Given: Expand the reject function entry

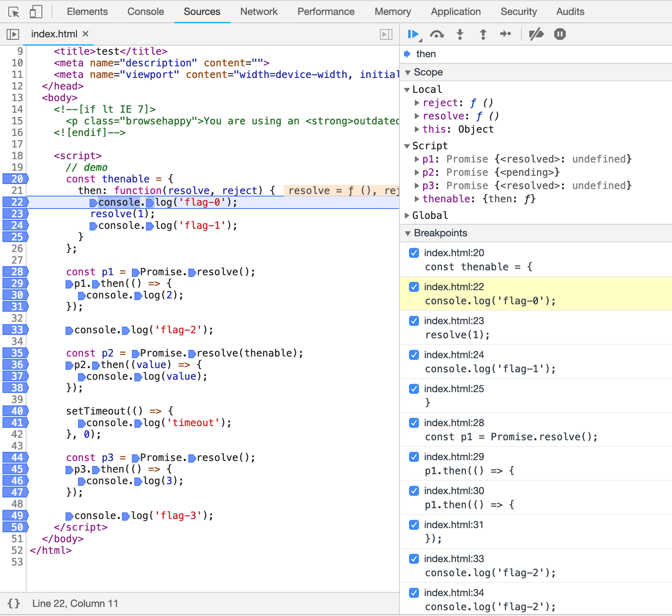Looking at the screenshot, I should coord(417,103).
